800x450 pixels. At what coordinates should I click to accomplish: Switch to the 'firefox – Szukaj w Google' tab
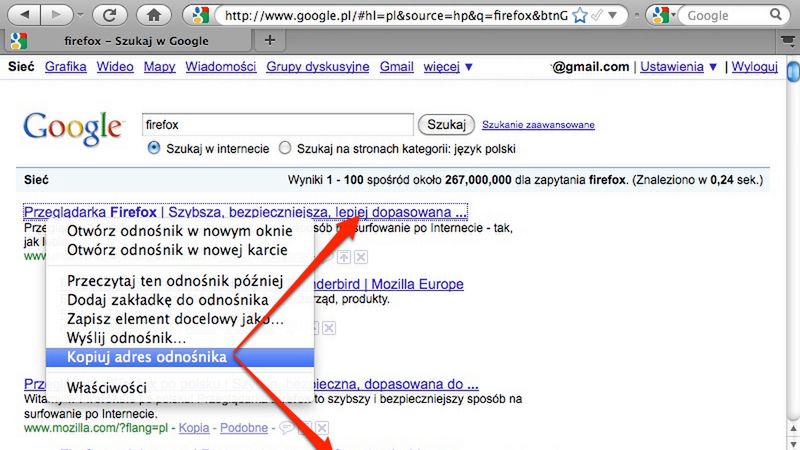(128, 41)
